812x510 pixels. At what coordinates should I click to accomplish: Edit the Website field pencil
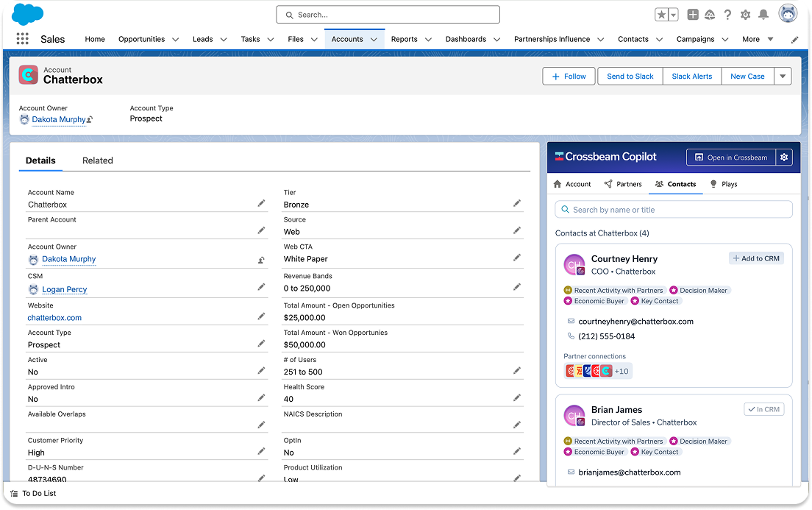tap(262, 316)
